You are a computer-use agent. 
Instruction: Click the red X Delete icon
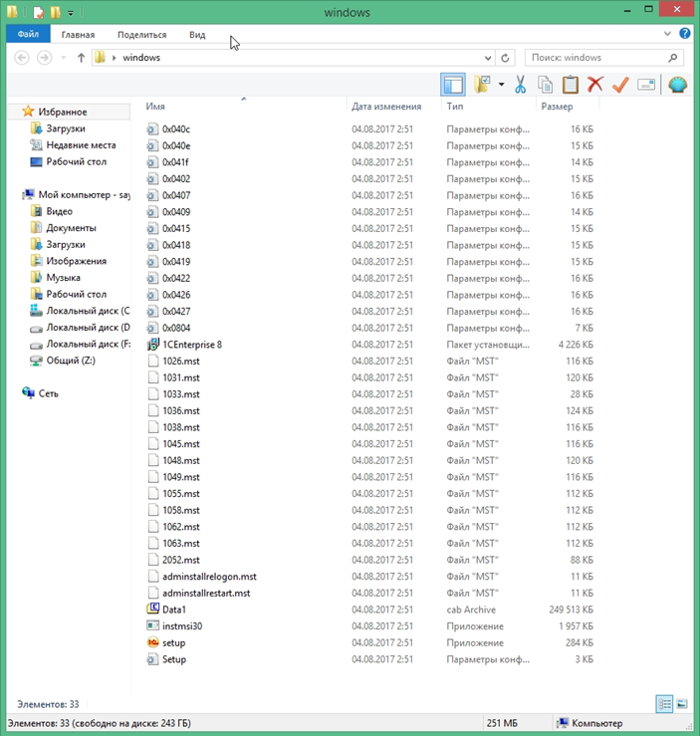594,85
